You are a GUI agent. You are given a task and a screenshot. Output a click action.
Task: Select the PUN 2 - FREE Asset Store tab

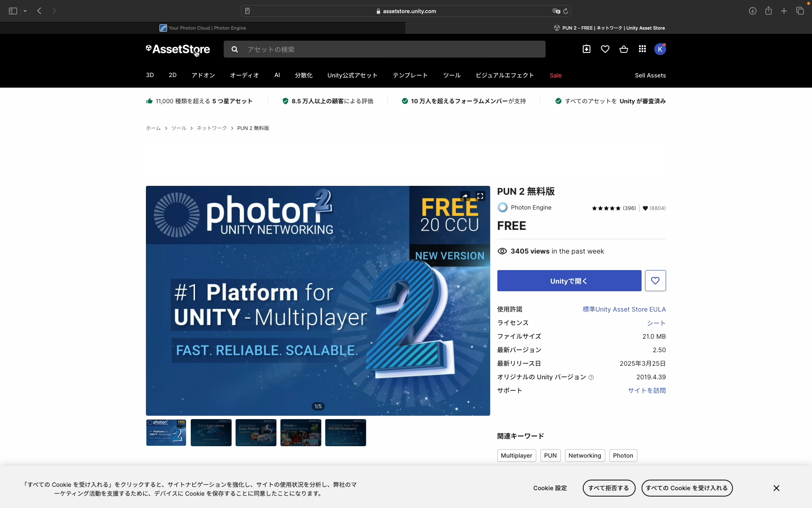[x=609, y=28]
